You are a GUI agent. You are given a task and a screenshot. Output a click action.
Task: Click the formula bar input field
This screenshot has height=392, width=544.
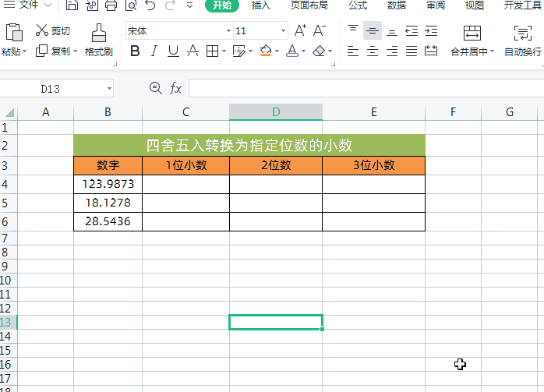(366, 88)
